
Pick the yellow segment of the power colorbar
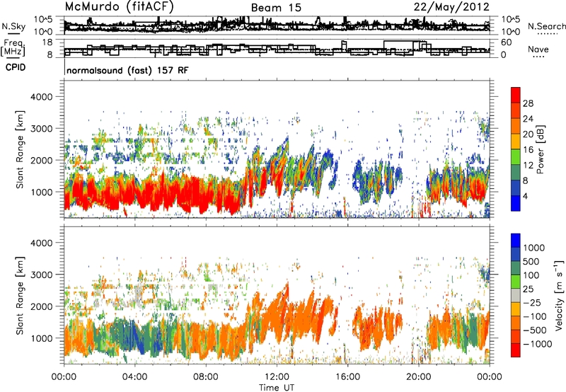click(x=516, y=142)
